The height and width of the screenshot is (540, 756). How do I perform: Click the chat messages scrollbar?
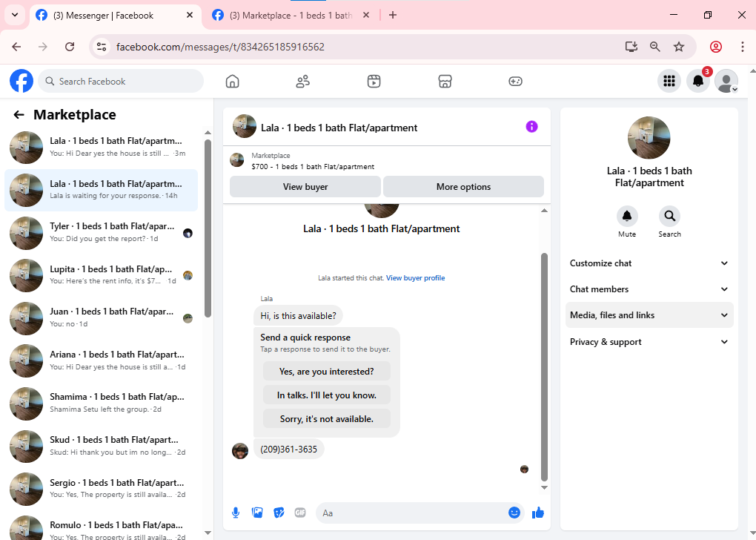[544, 366]
